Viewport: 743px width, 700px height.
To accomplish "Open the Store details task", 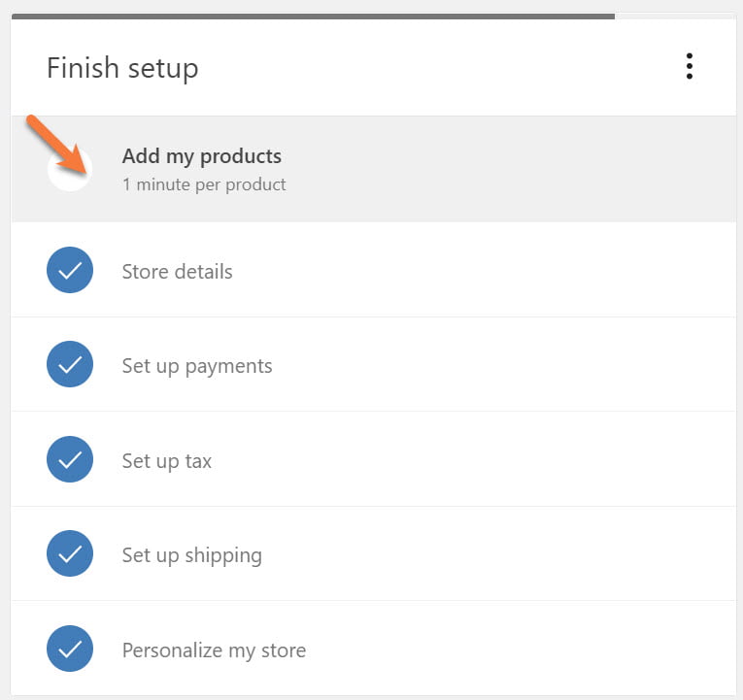I will (177, 272).
